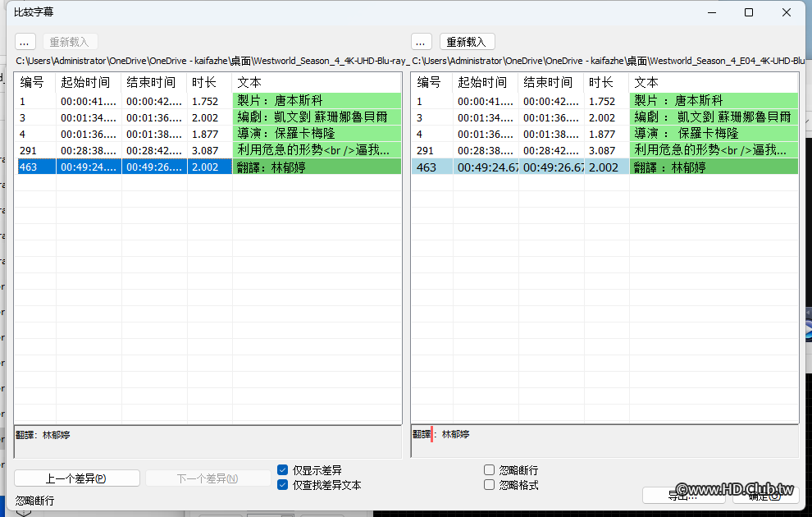This screenshot has height=517, width=812.
Task: Click left end time 00:00:42 cell
Action: point(154,100)
